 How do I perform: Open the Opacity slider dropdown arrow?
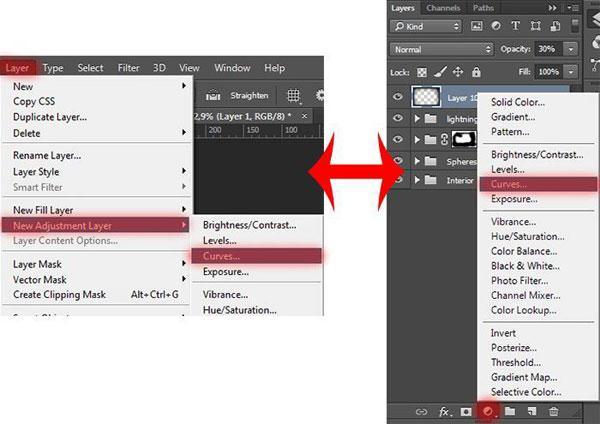[x=571, y=49]
